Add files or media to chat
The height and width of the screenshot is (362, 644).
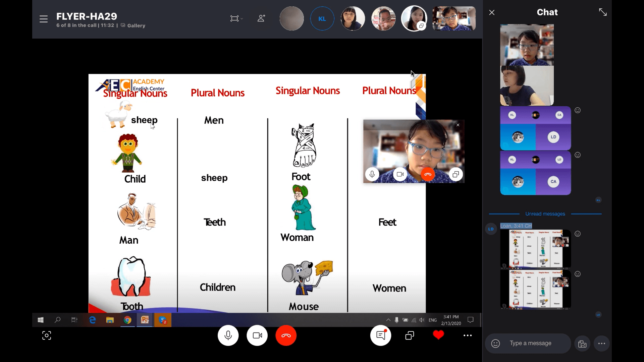point(582,344)
